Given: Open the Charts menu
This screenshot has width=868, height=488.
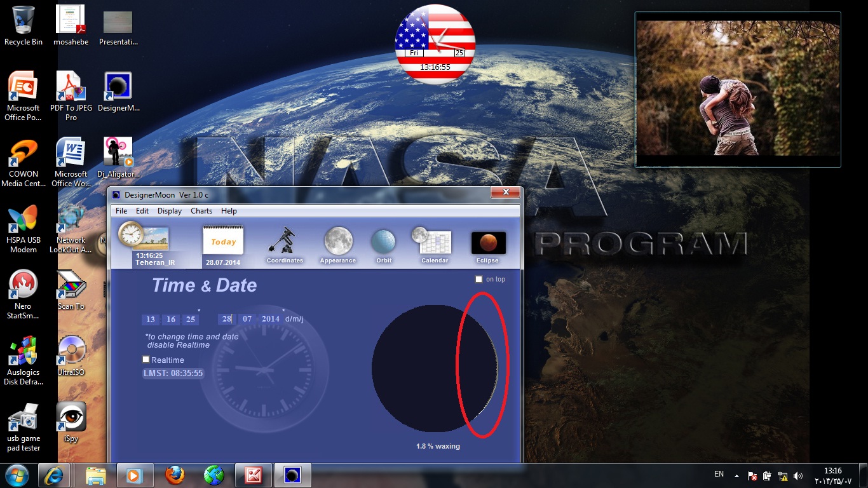Looking at the screenshot, I should tap(201, 211).
